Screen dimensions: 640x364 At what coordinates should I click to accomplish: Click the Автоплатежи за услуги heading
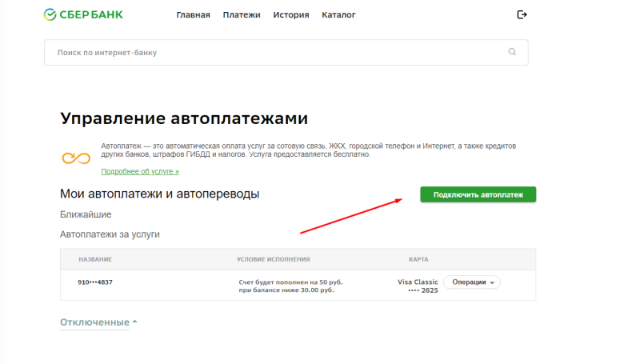tap(110, 234)
